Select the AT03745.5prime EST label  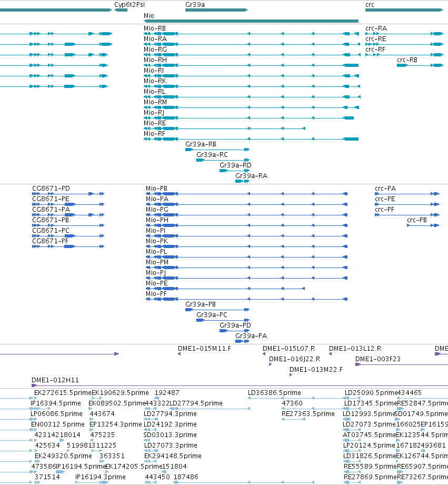coord(369,435)
